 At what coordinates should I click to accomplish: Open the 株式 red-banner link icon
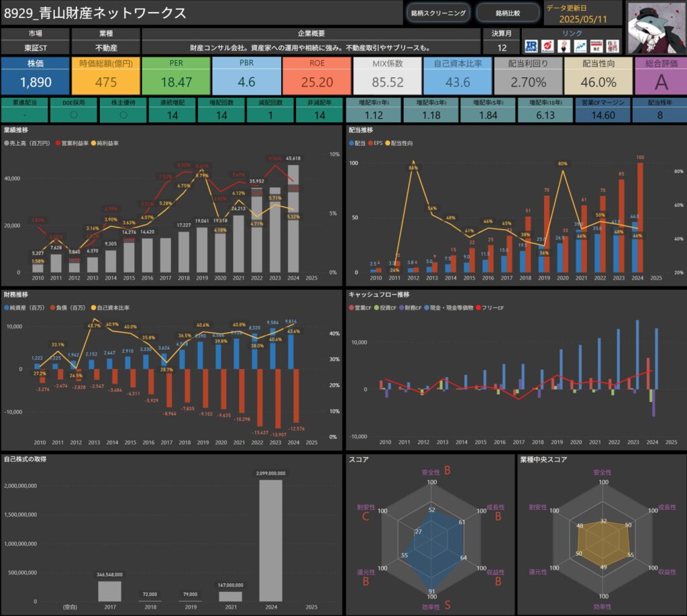tap(596, 46)
